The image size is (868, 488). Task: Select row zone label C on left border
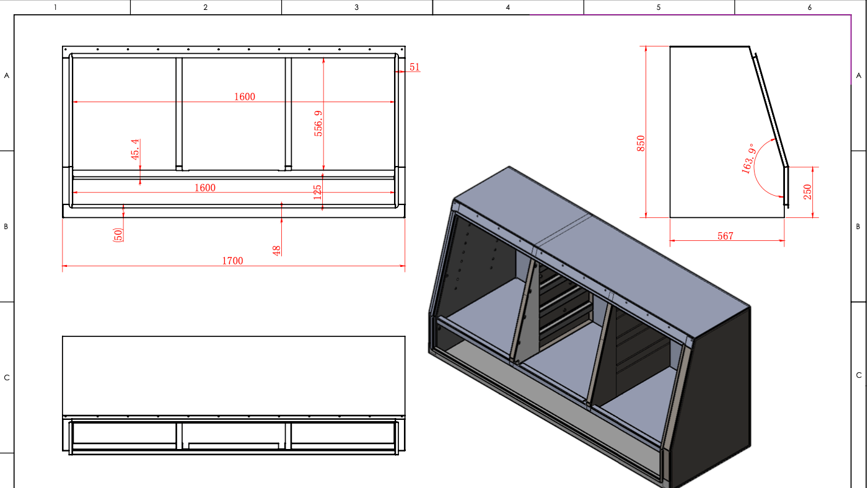pos(7,377)
